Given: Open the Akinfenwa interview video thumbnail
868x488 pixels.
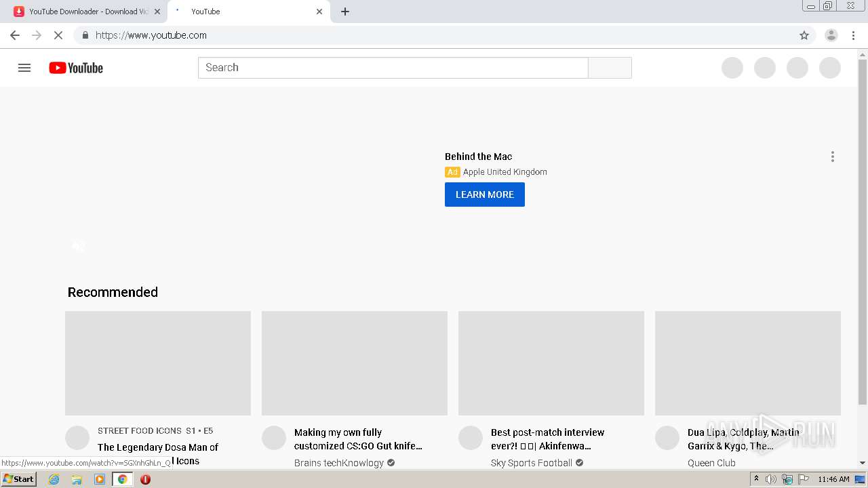Looking at the screenshot, I should pyautogui.click(x=551, y=363).
